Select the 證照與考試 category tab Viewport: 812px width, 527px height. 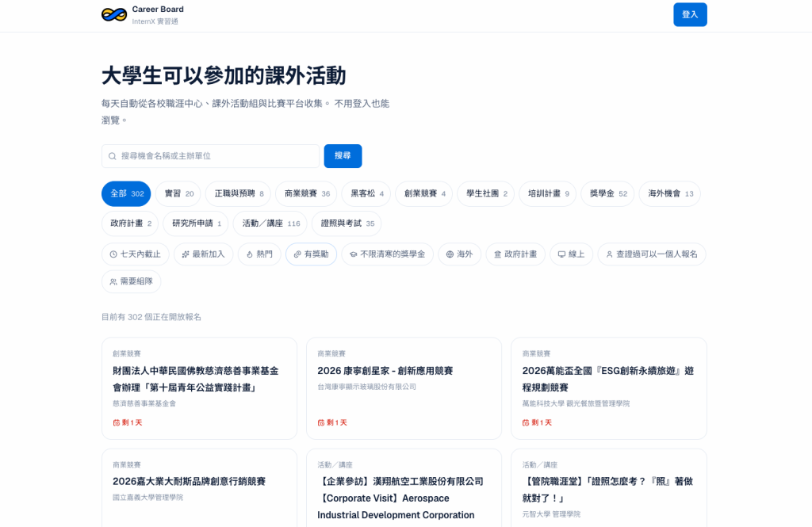[x=347, y=223]
